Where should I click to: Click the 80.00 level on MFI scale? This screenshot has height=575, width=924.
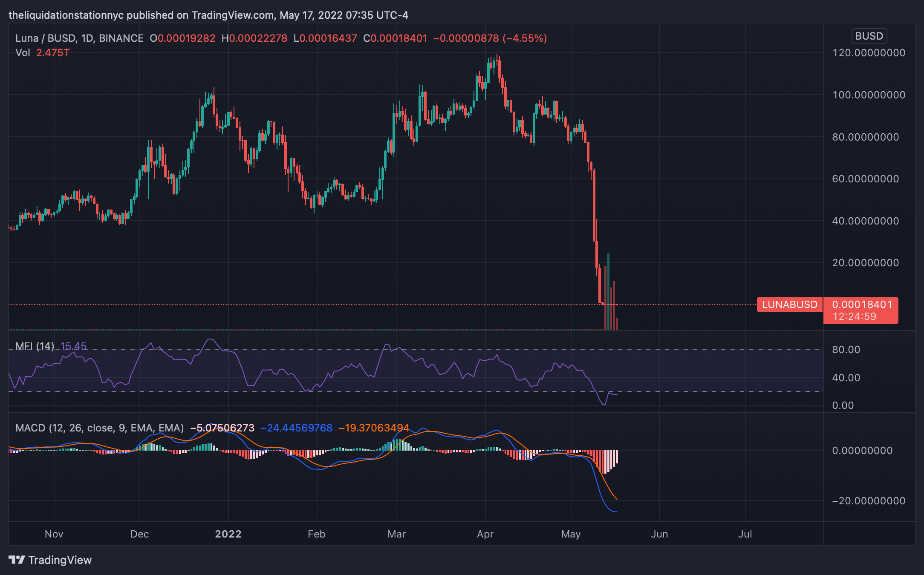[846, 350]
